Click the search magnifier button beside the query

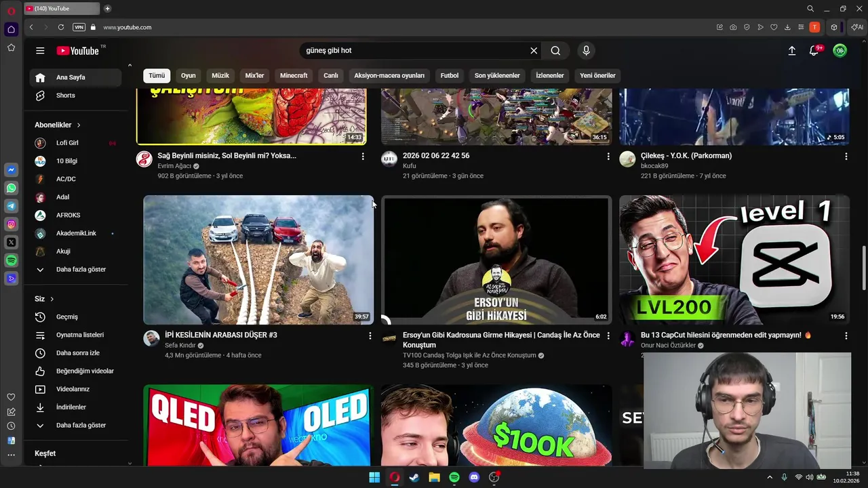click(x=555, y=50)
